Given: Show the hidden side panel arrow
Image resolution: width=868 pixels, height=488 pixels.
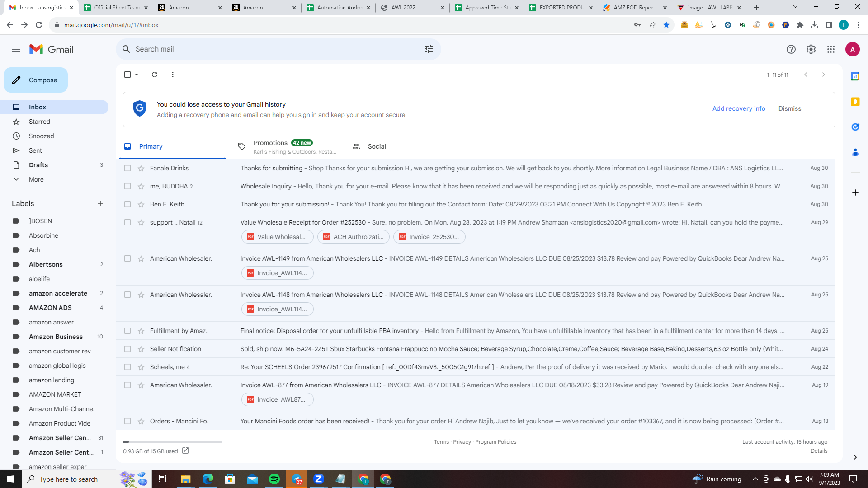Looking at the screenshot, I should click(855, 457).
